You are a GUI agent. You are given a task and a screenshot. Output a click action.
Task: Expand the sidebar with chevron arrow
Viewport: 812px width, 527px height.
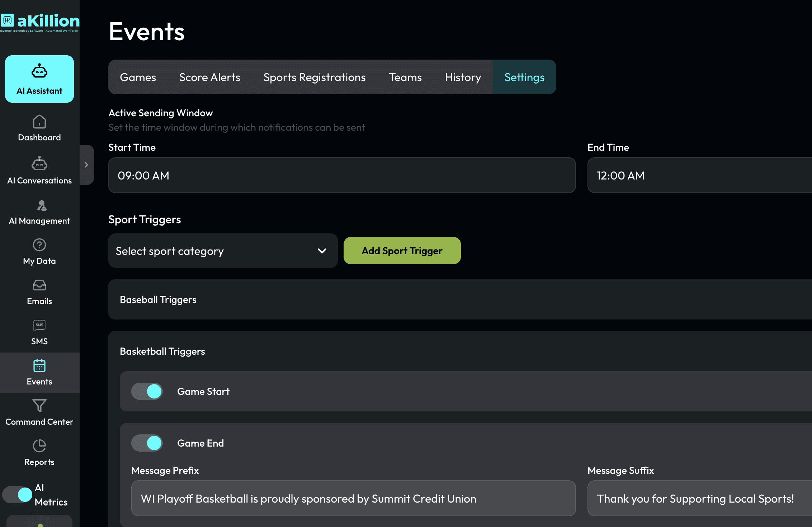pos(86,165)
